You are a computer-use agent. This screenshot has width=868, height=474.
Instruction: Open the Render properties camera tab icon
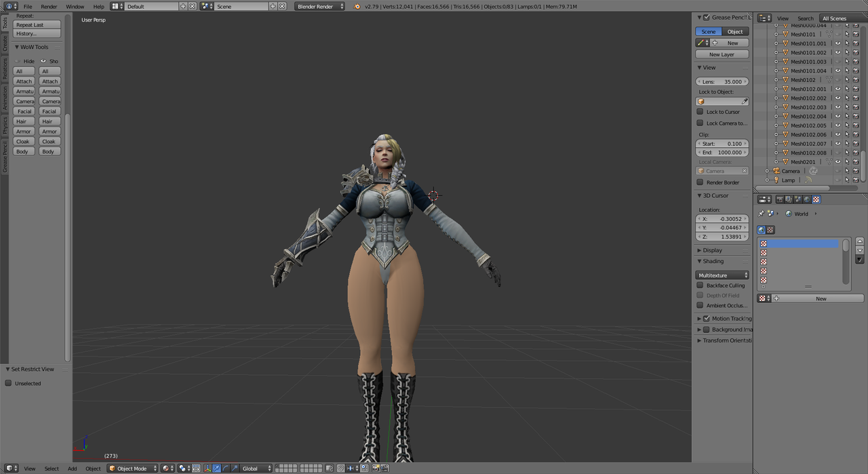[x=780, y=199]
